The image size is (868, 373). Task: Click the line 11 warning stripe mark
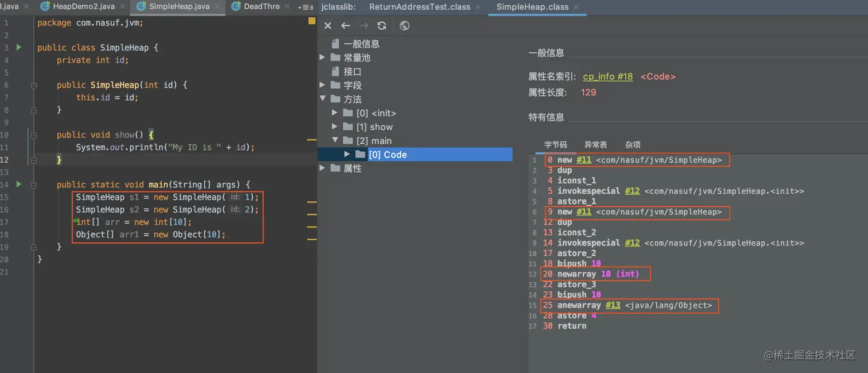click(x=312, y=140)
